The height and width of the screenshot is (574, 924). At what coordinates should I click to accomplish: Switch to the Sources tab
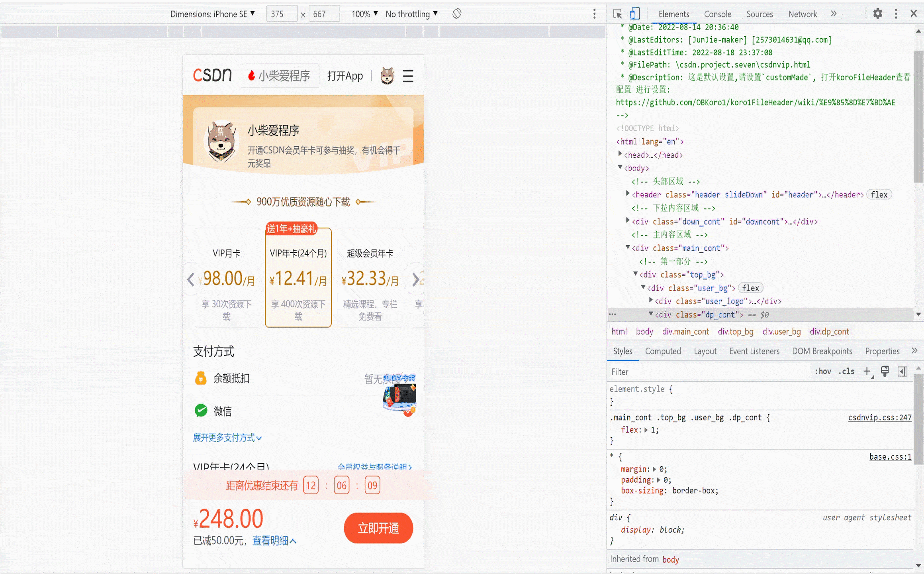[x=760, y=14]
